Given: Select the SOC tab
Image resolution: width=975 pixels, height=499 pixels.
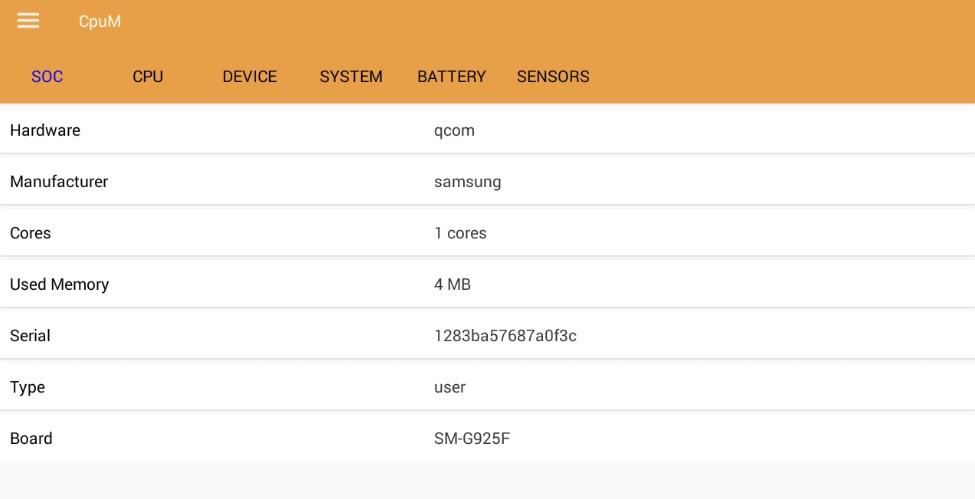Looking at the screenshot, I should point(47,77).
